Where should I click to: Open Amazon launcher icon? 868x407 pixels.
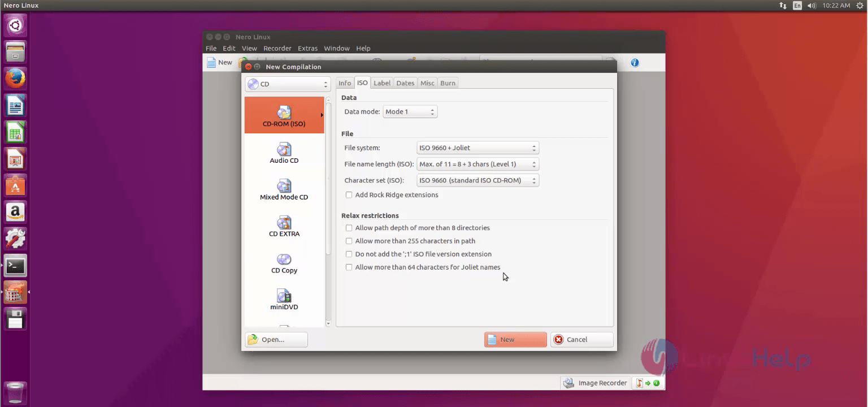[15, 212]
